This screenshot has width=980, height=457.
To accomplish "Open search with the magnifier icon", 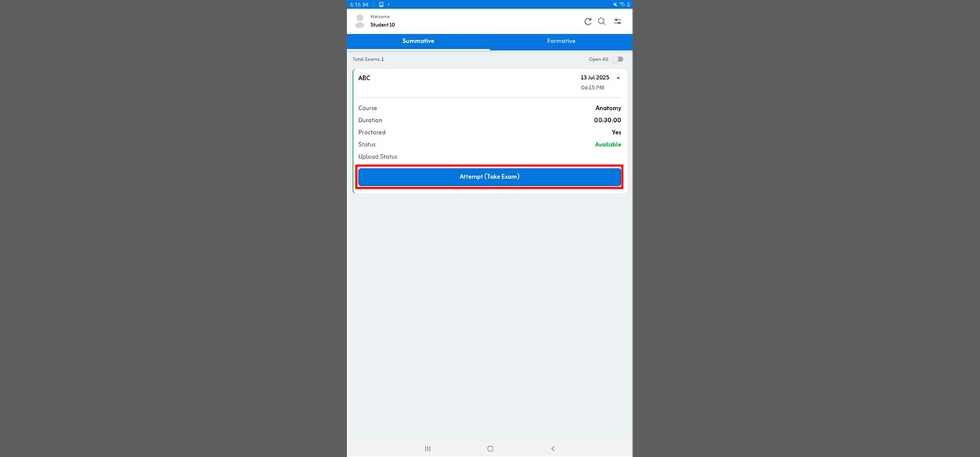I will pyautogui.click(x=602, y=22).
